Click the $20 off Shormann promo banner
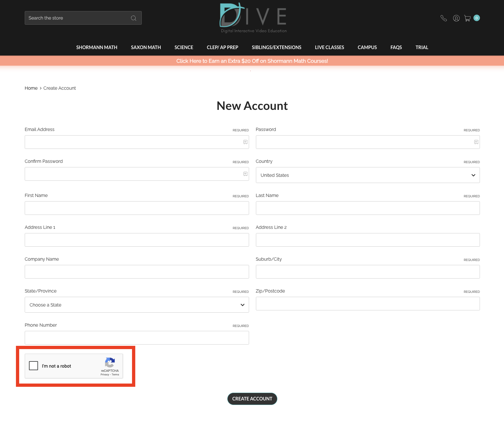504x431 pixels. click(x=252, y=61)
